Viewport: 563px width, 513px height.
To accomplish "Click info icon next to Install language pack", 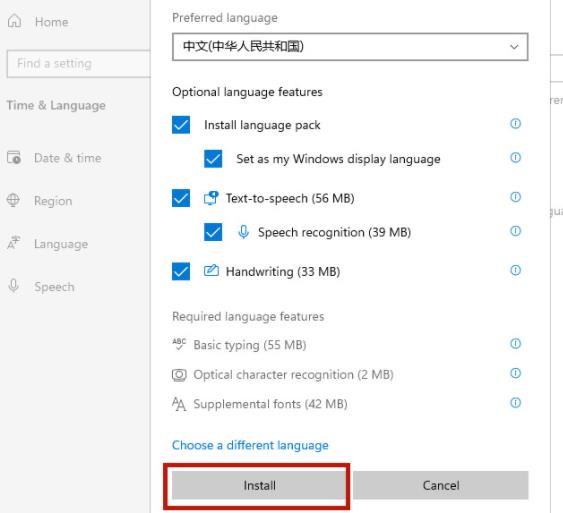I will (x=515, y=123).
